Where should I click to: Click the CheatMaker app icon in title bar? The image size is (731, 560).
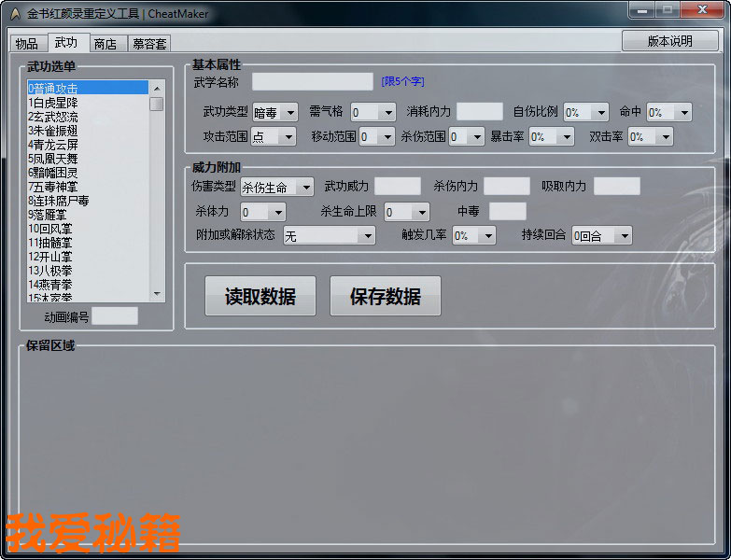click(x=14, y=14)
